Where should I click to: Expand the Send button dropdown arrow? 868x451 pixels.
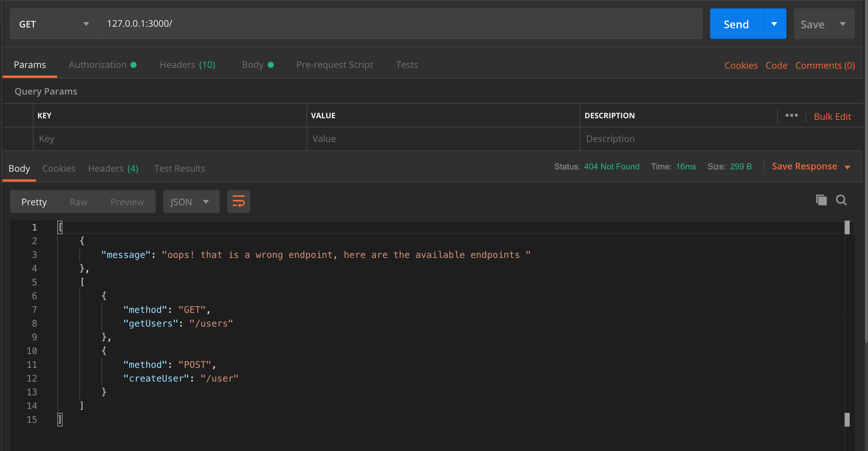tap(774, 24)
